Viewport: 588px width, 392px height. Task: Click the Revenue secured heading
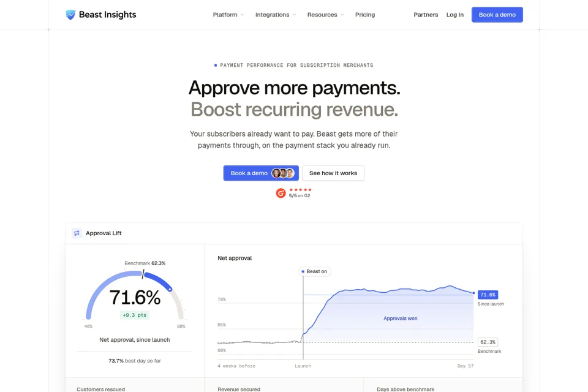(x=239, y=390)
